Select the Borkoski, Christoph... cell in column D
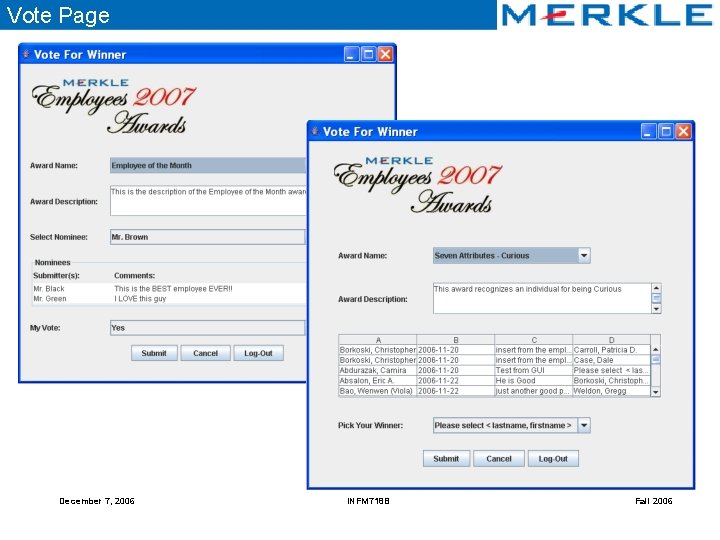Screen dimensions: 720x540 click(612, 381)
